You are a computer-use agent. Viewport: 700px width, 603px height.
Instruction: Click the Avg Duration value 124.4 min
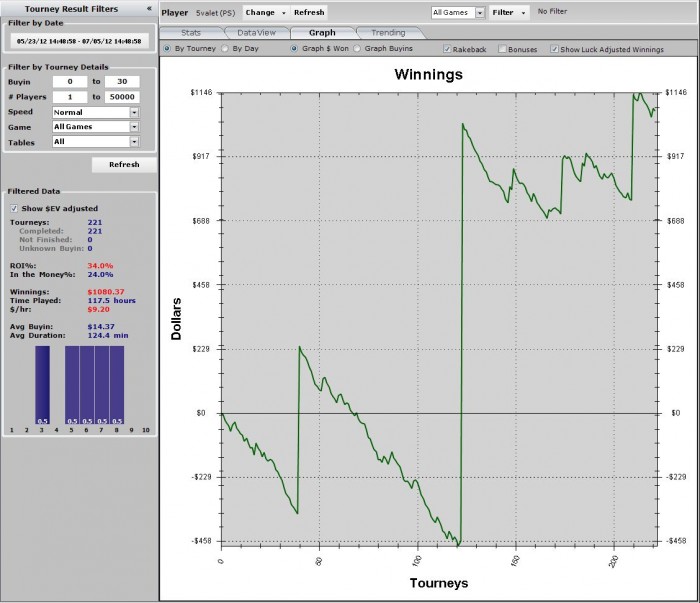108,335
